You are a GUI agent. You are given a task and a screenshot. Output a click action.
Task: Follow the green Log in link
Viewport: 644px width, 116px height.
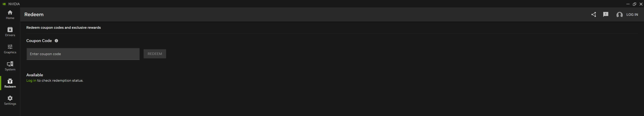point(31,81)
